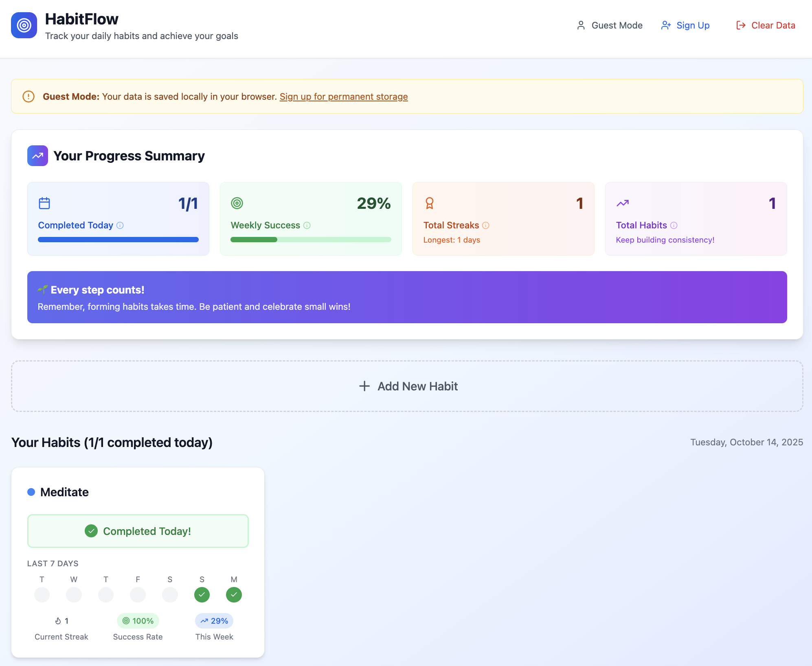
Task: Click the info icon beside Weekly Success
Action: [307, 226]
